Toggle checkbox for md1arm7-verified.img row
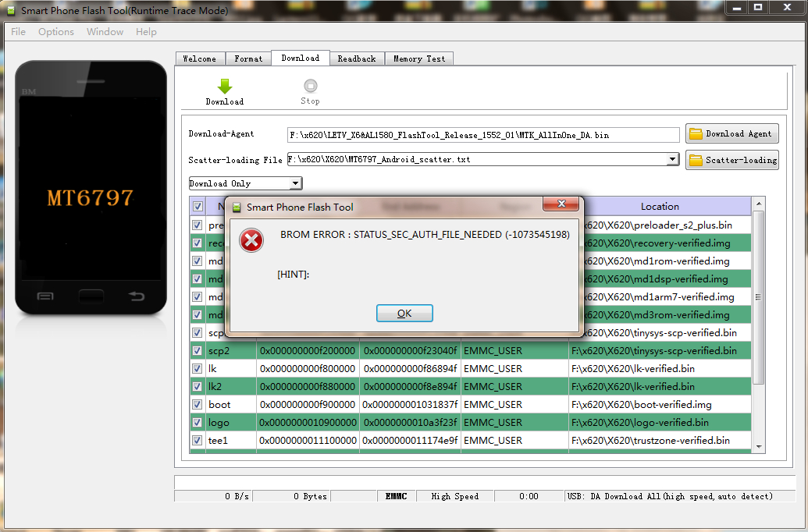This screenshot has width=808, height=532. [197, 296]
